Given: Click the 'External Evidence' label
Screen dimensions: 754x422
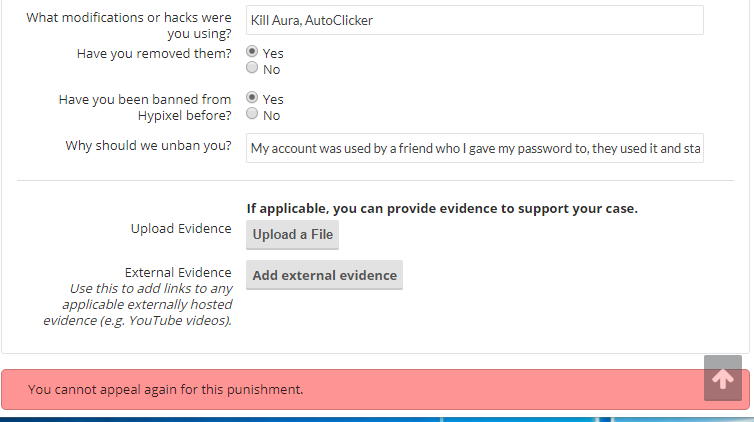Looking at the screenshot, I should coord(178,272).
